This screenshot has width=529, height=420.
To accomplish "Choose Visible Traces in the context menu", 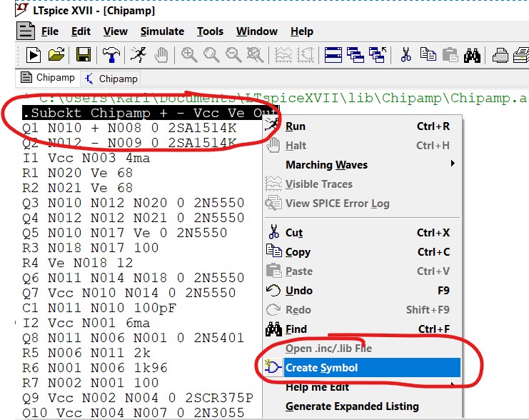I will pyautogui.click(x=362, y=184).
